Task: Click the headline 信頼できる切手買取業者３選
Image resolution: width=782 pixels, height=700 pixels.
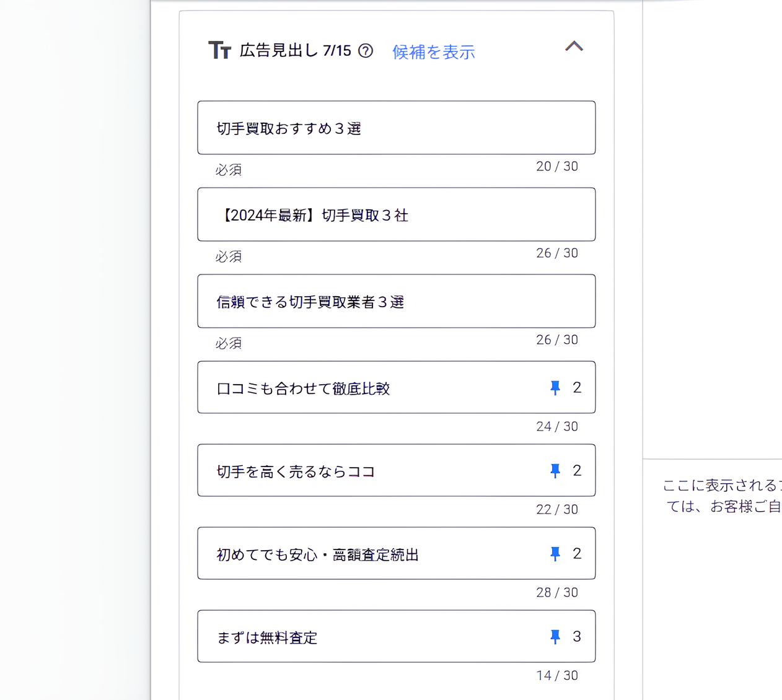Action: [396, 301]
